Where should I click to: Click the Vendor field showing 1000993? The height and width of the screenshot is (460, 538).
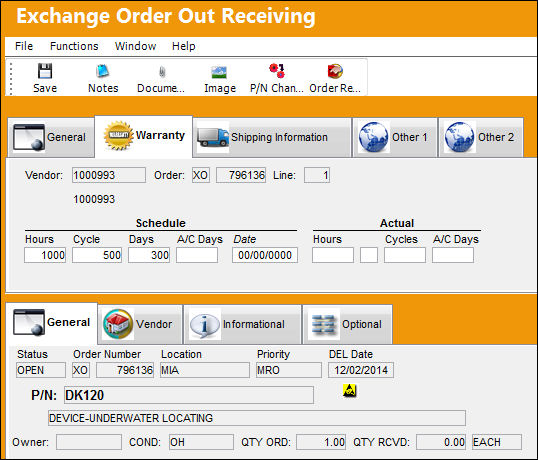(109, 175)
